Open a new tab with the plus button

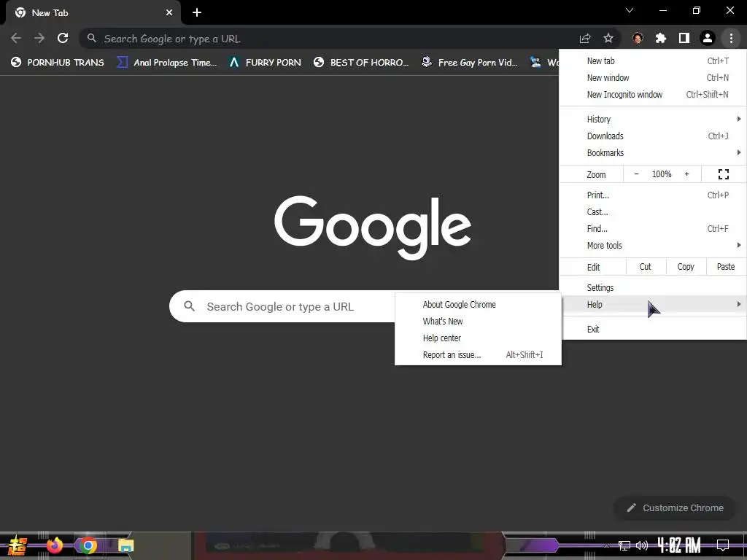tap(197, 13)
